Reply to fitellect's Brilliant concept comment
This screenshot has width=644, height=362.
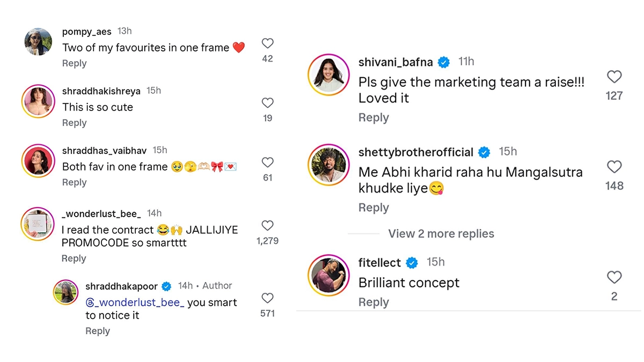[374, 302]
